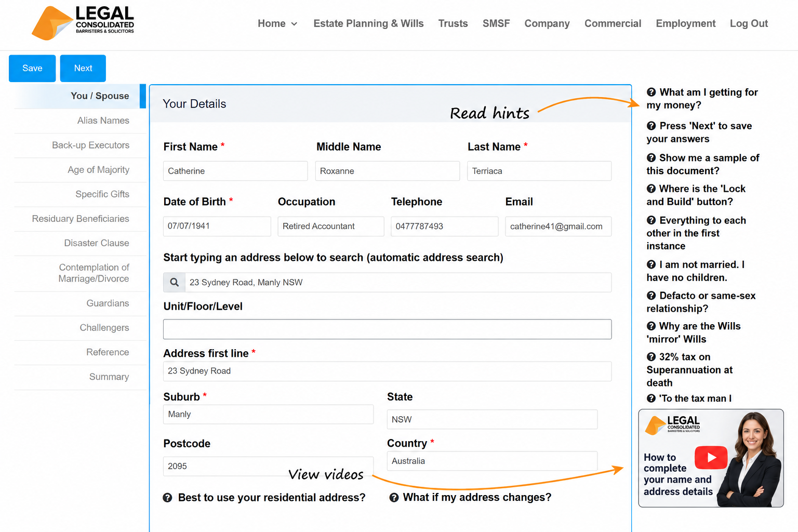Play the YouTube video button
The width and height of the screenshot is (798, 532).
(x=711, y=458)
